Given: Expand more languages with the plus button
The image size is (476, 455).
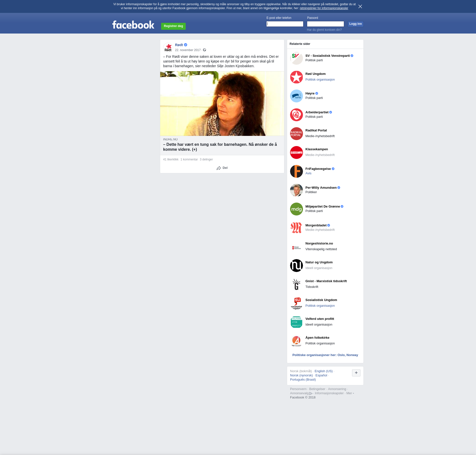Looking at the screenshot, I should coord(356,373).
